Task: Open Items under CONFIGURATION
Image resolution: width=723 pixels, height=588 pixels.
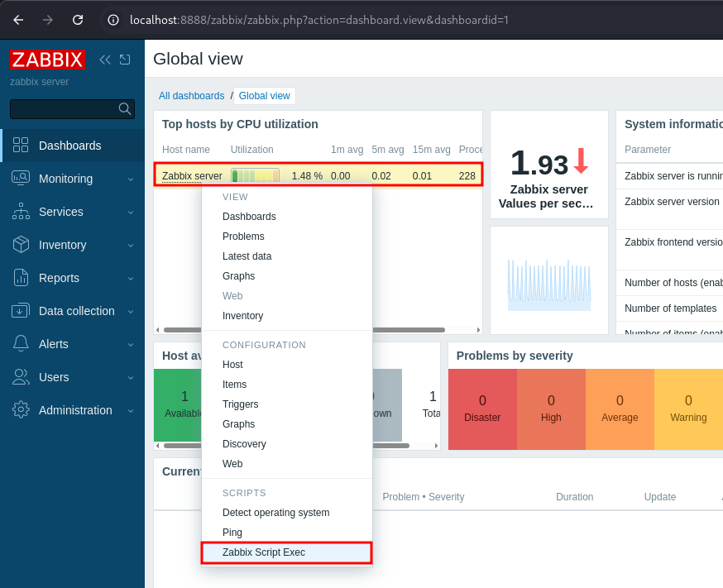Action: pos(287,385)
